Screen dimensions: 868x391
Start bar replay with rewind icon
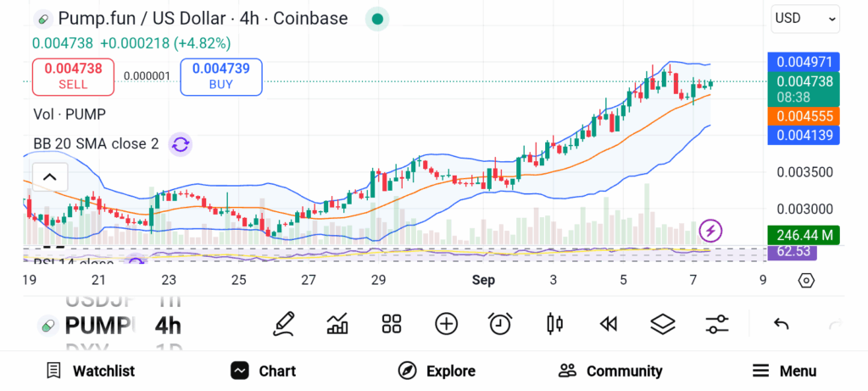click(x=608, y=323)
